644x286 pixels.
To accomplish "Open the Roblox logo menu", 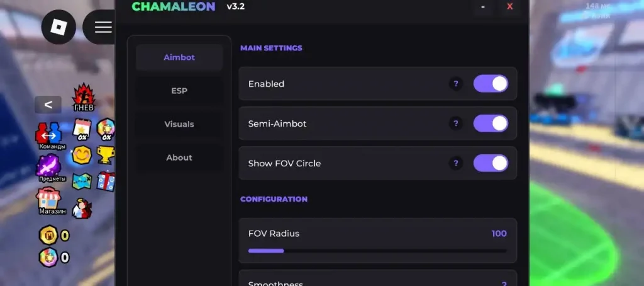I will pos(58,27).
